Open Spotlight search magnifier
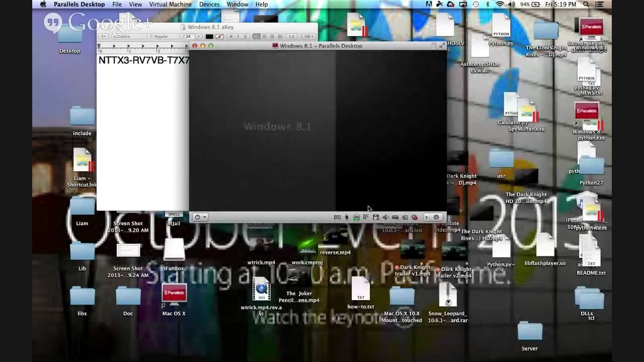Image resolution: width=644 pixels, height=362 pixels. [587, 4]
